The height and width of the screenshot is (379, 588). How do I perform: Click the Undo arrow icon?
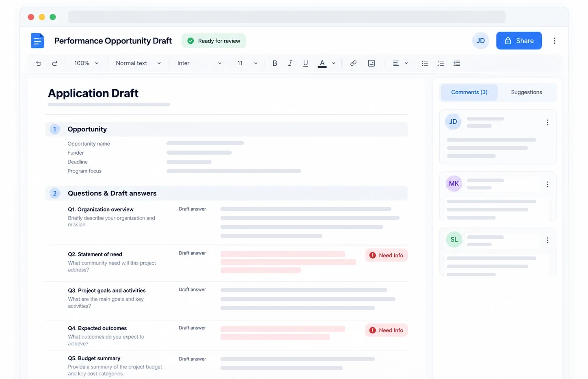[39, 63]
